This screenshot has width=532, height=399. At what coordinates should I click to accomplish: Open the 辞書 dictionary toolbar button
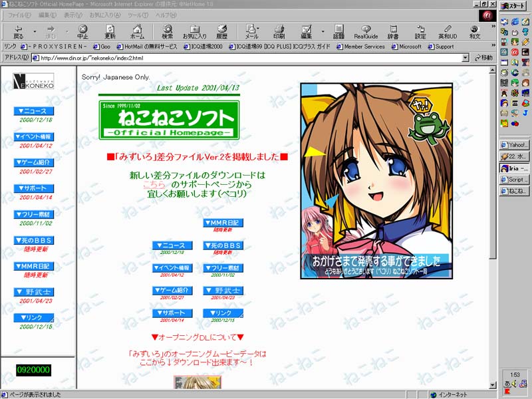[393, 32]
